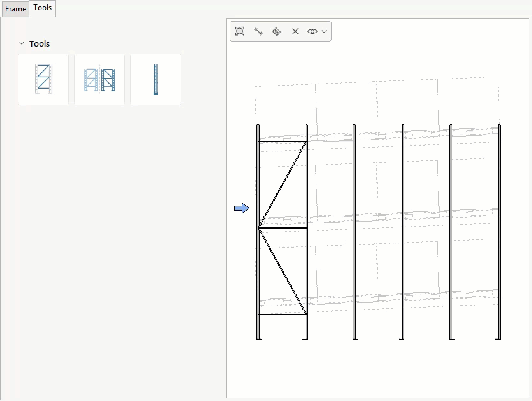Activate the measuring ruler tool
532x401 pixels.
point(276,31)
